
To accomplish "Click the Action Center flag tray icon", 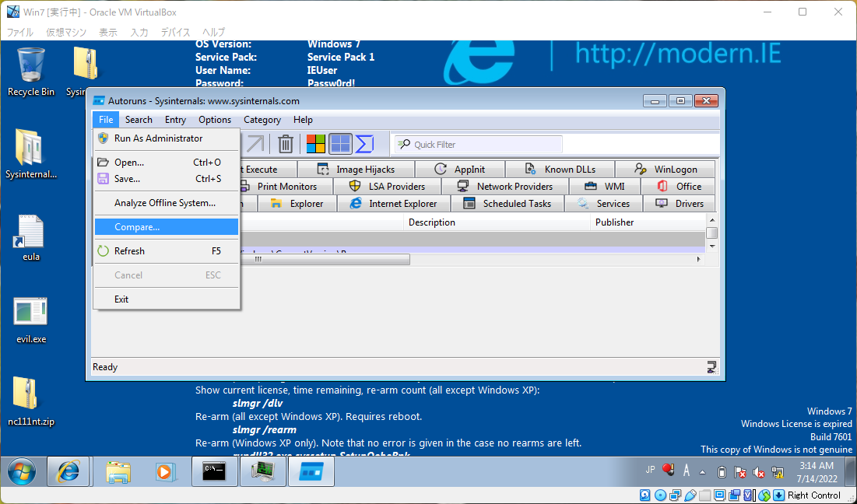I will coord(739,472).
